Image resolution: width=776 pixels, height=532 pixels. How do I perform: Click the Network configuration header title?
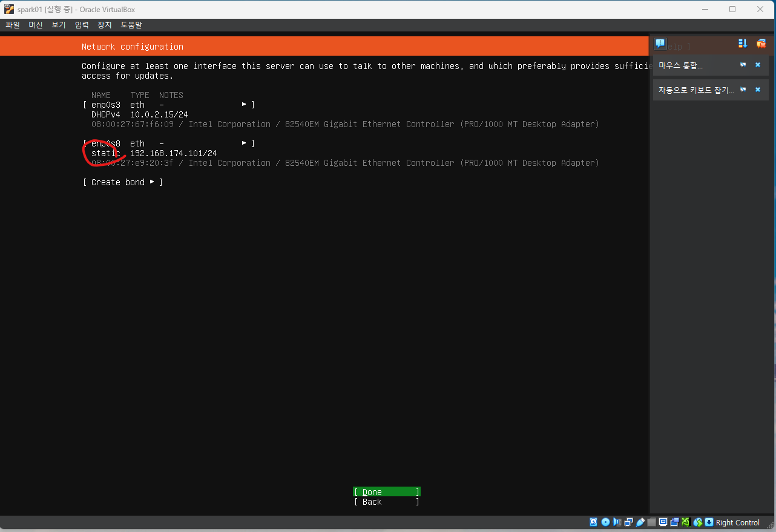[x=133, y=47]
